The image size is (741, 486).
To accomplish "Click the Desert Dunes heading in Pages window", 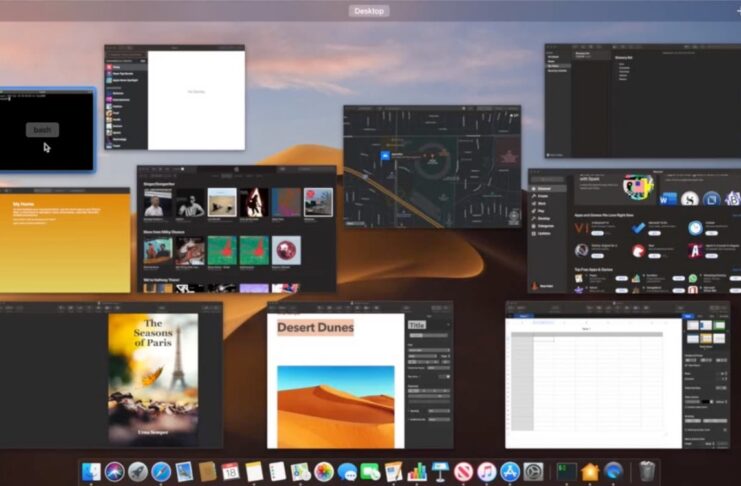I will tap(315, 328).
